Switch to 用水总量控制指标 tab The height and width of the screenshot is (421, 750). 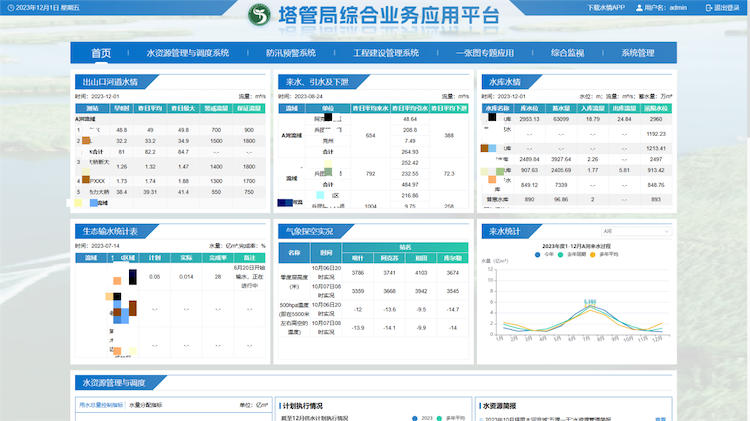point(101,405)
